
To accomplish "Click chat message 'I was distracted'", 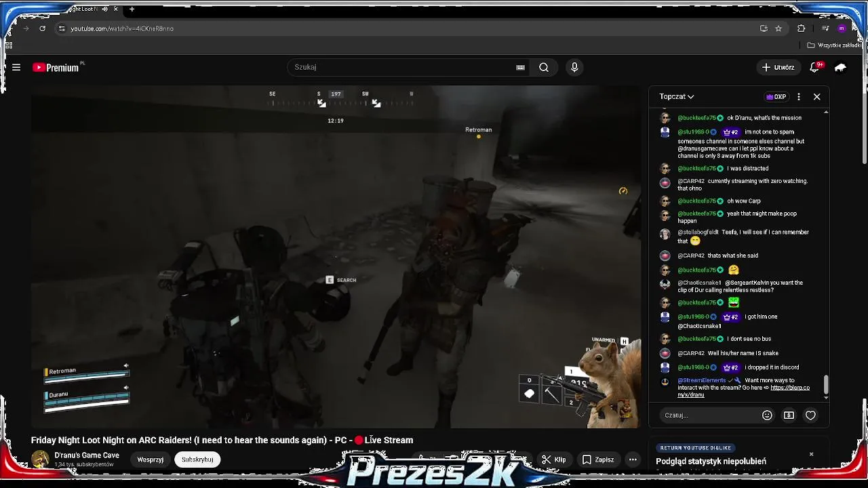I will (x=748, y=169).
